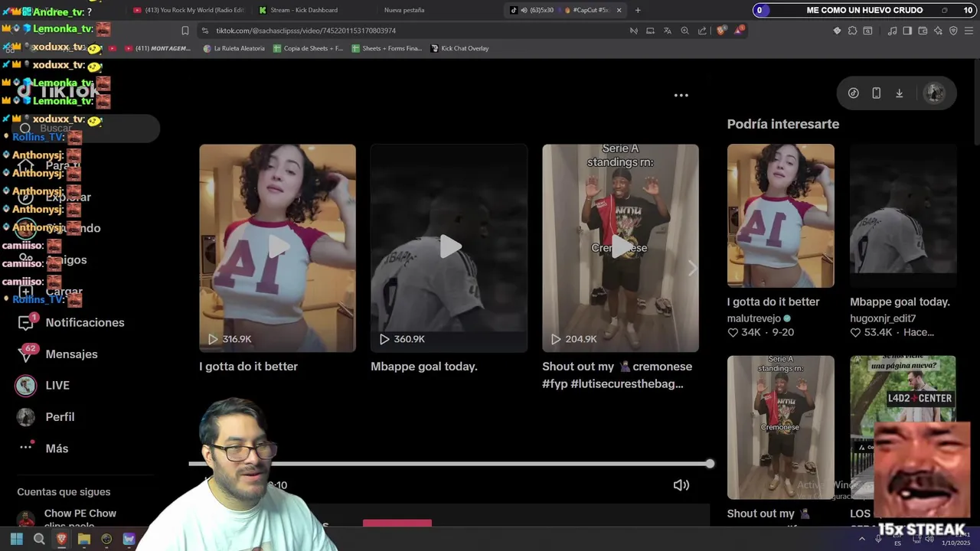Click the translate page icon in the address bar

(x=668, y=31)
